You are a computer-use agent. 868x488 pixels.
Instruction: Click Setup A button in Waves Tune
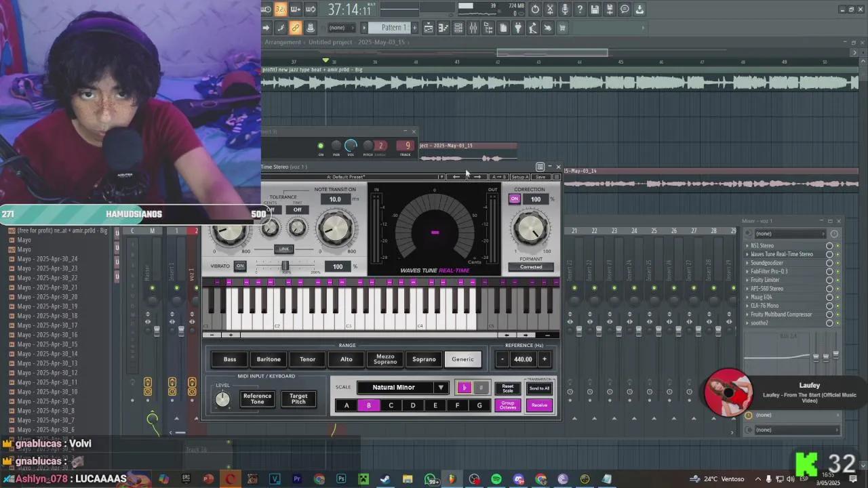[x=520, y=177]
